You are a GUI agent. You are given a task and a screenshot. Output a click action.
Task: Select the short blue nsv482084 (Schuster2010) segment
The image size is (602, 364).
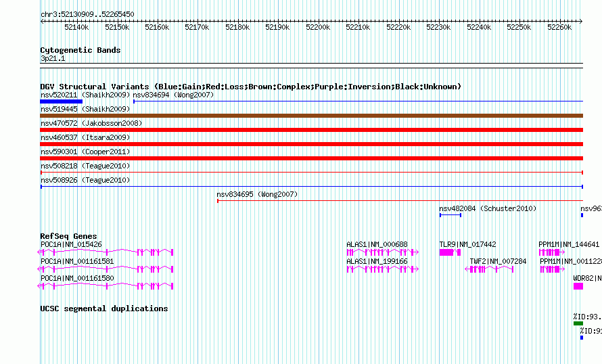tap(450, 215)
